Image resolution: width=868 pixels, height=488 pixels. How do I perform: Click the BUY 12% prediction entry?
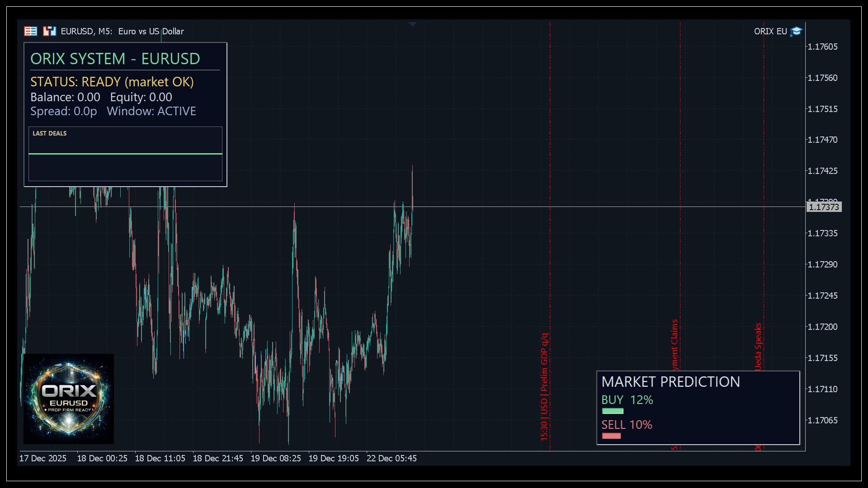(627, 400)
